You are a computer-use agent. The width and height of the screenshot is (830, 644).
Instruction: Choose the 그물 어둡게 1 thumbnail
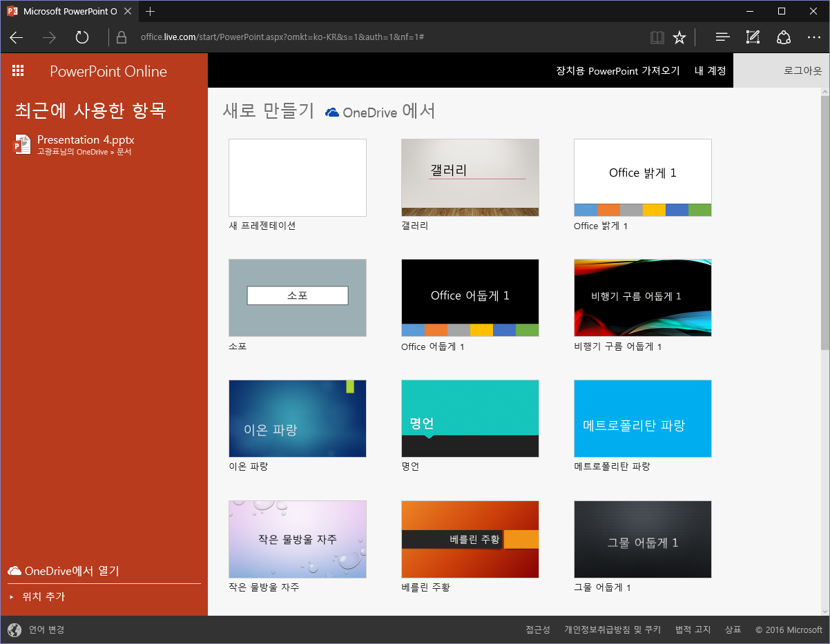(x=643, y=539)
